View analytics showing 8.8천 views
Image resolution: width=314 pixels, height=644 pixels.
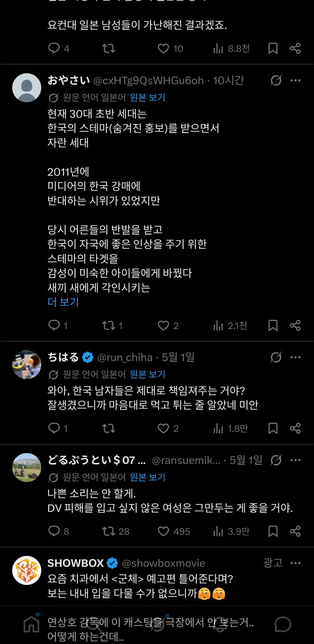(231, 48)
